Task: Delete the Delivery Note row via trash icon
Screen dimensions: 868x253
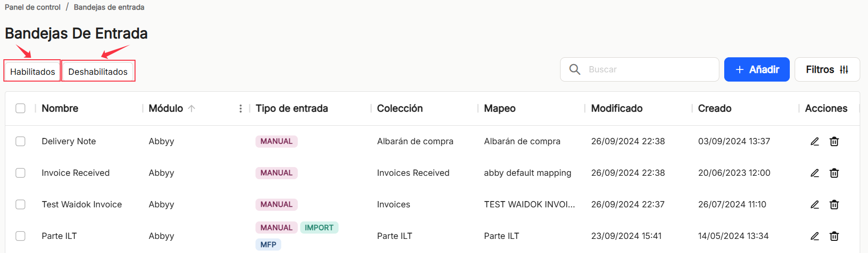Action: click(834, 141)
